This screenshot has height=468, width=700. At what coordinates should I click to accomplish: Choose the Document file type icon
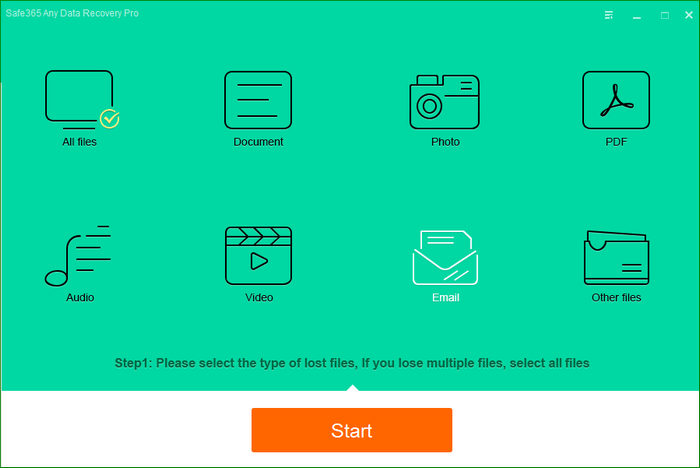click(258, 99)
